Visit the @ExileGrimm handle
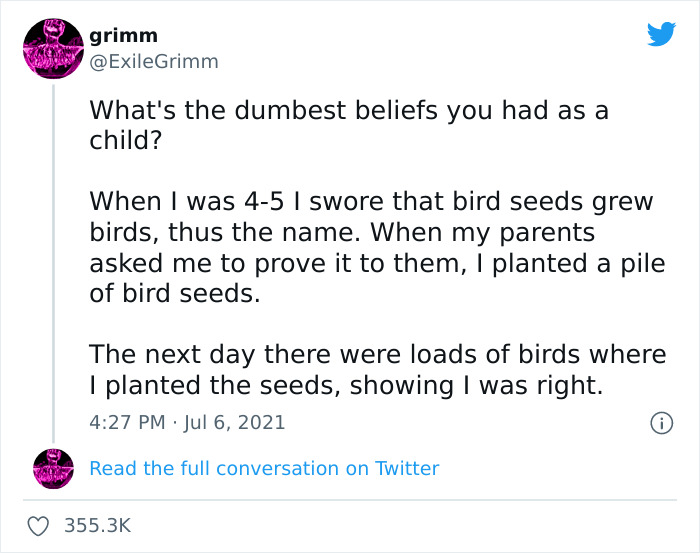 coord(153,62)
